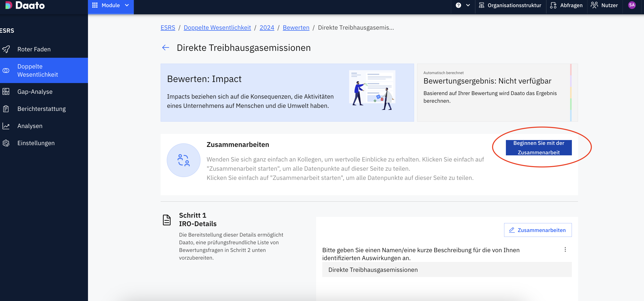644x301 pixels.
Task: Click three-dot menu next to description field
Action: pos(565,250)
